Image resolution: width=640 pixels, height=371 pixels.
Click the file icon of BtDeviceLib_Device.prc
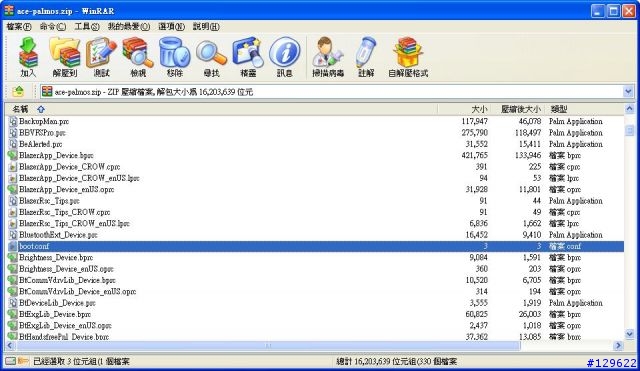click(13, 303)
